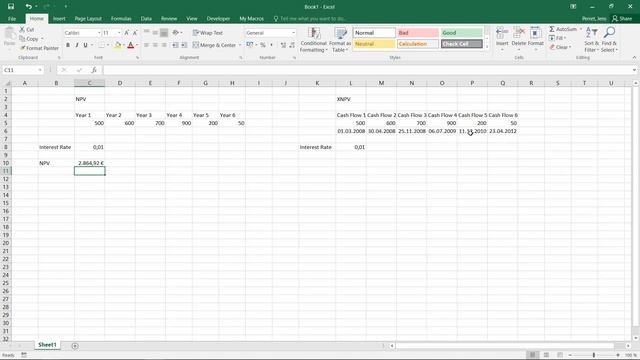Click the Format cells button
The height and width of the screenshot is (360, 640).
pyautogui.click(x=536, y=38)
